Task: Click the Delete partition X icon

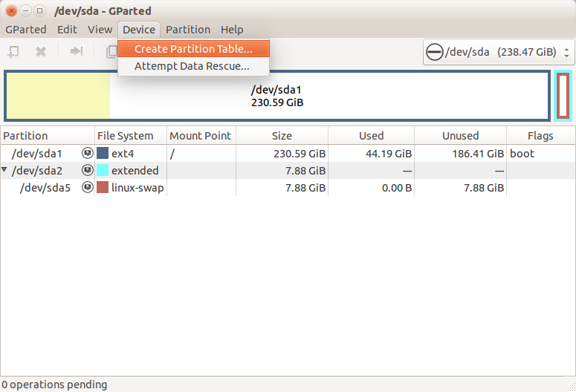Action: coord(41,52)
